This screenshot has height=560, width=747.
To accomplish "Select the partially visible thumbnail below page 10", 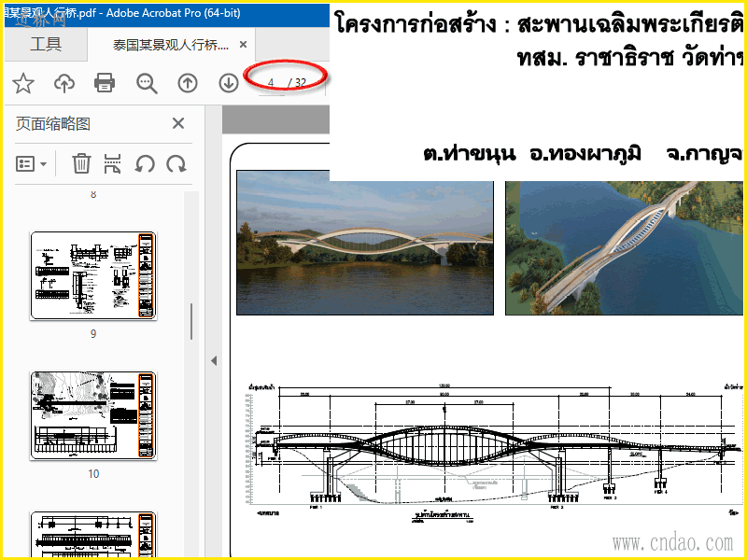I will click(x=93, y=534).
